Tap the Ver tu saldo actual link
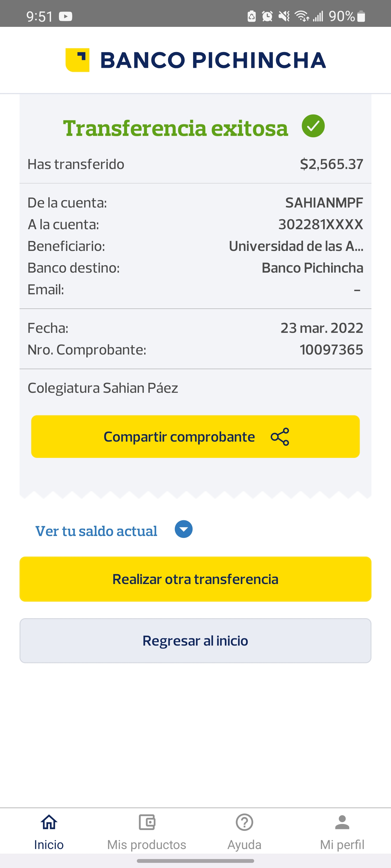The image size is (391, 868). point(96,531)
